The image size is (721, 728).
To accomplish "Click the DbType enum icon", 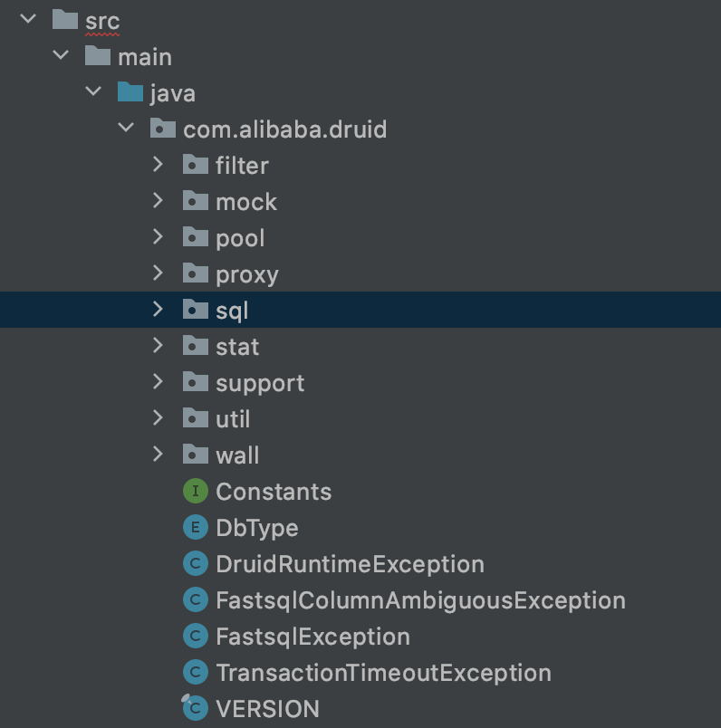I will coord(195,528).
